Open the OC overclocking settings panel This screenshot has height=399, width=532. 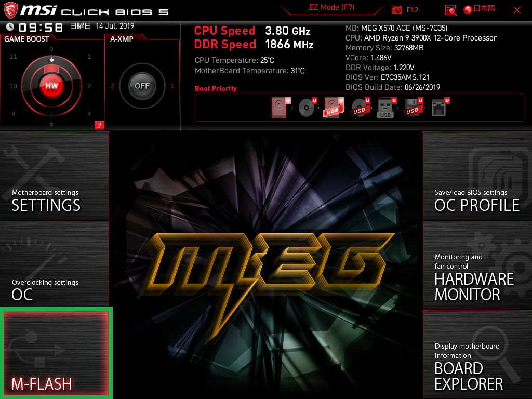(x=54, y=263)
